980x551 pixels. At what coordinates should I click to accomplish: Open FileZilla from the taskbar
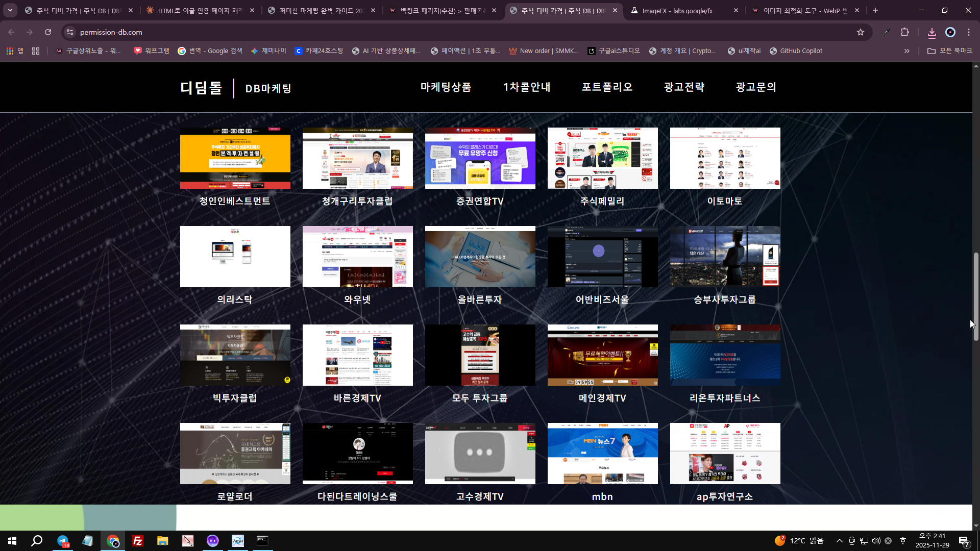tap(137, 541)
